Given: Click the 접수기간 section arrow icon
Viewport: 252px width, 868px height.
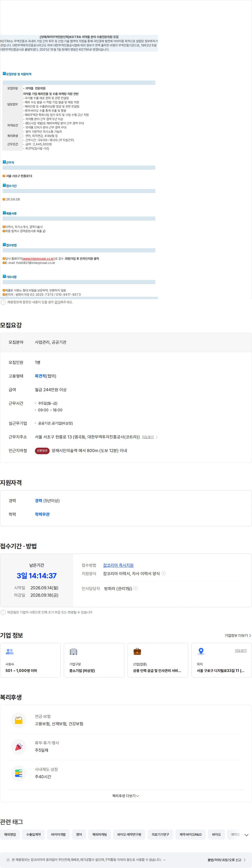Looking at the screenshot, I should click(4, 185).
